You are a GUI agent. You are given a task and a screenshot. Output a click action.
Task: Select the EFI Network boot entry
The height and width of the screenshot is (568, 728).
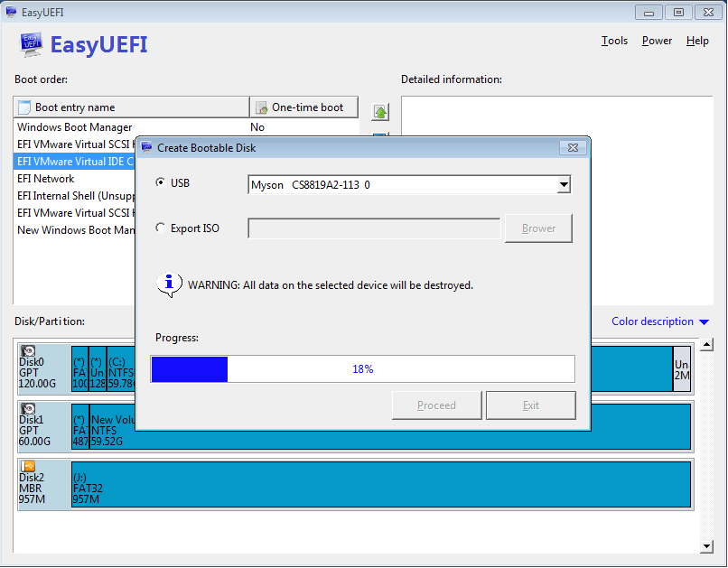point(45,179)
